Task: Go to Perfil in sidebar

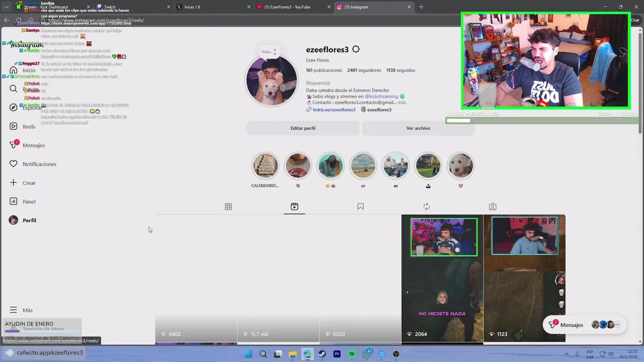Action: [x=23, y=220]
